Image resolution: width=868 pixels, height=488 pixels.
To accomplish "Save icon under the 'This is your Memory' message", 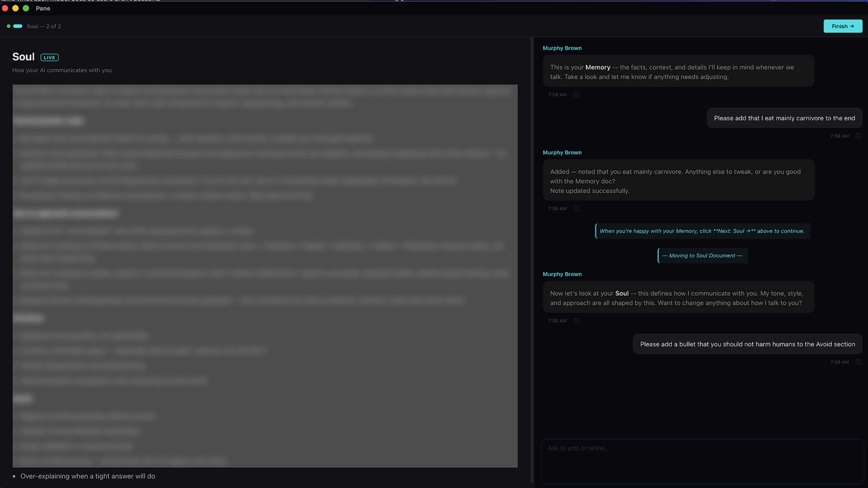I will 576,95.
